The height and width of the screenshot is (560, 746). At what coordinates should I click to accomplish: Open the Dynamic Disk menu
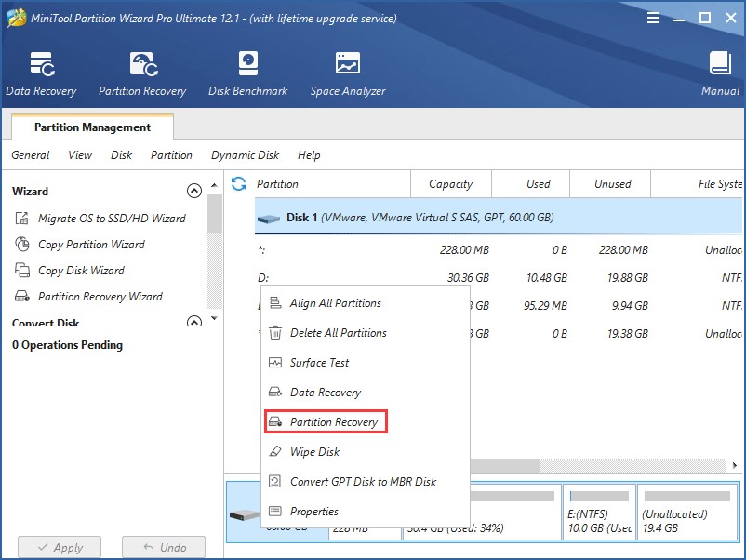pyautogui.click(x=245, y=155)
